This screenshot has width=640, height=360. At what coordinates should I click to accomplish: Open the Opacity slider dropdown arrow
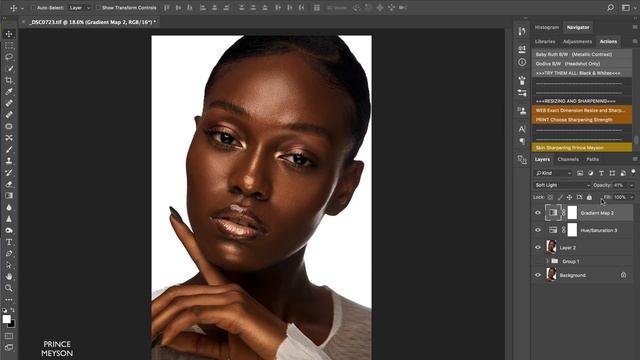pos(631,185)
